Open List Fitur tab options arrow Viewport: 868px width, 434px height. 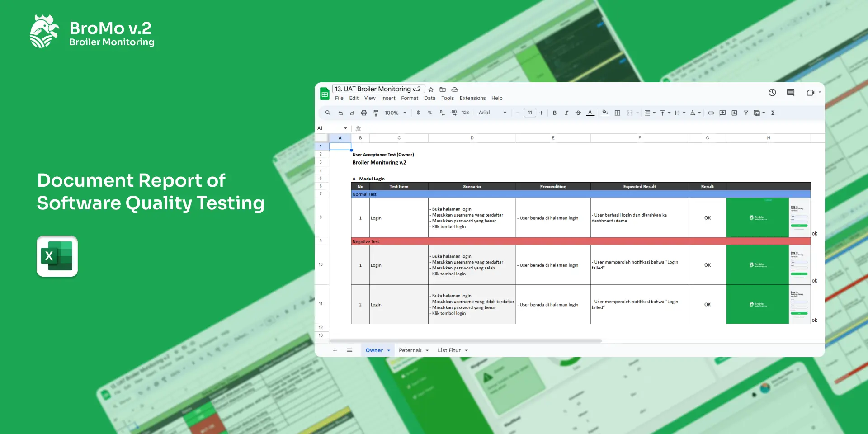pyautogui.click(x=466, y=351)
